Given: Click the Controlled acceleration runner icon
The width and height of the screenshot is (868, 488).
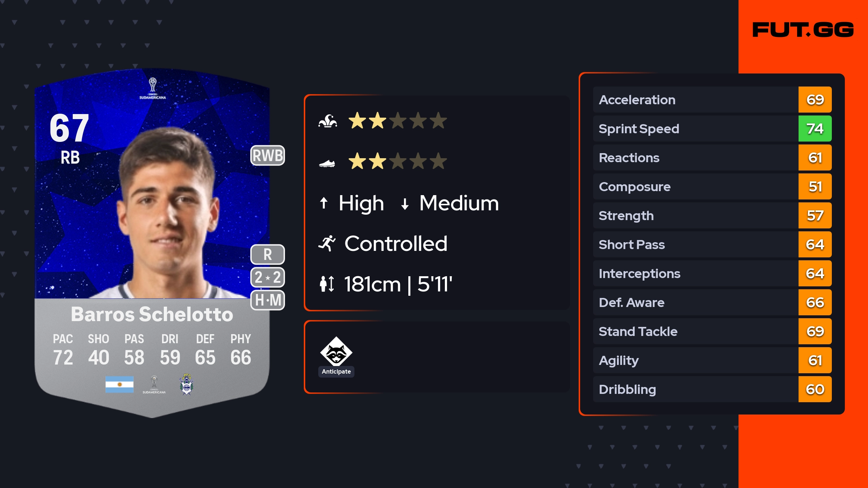Looking at the screenshot, I should click(x=327, y=243).
